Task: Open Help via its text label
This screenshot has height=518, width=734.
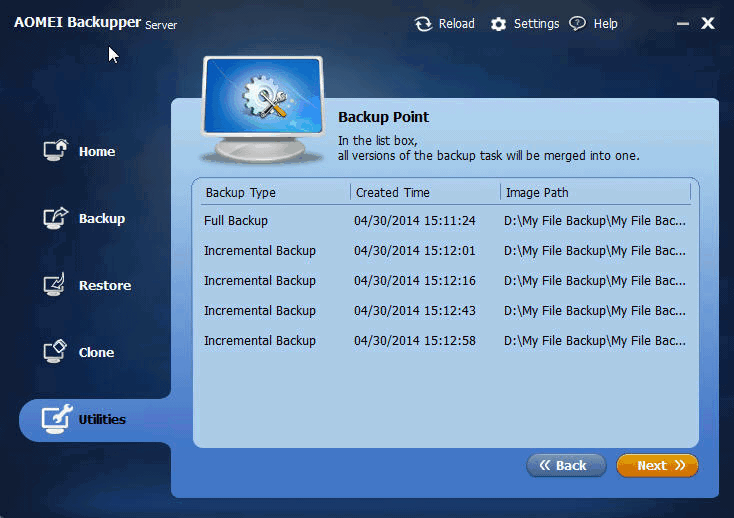Action: pyautogui.click(x=606, y=23)
